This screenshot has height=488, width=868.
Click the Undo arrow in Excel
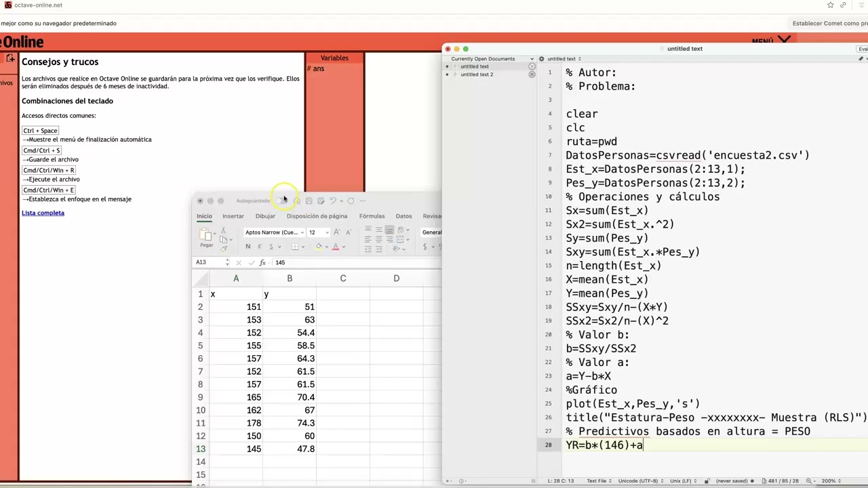[x=332, y=201]
